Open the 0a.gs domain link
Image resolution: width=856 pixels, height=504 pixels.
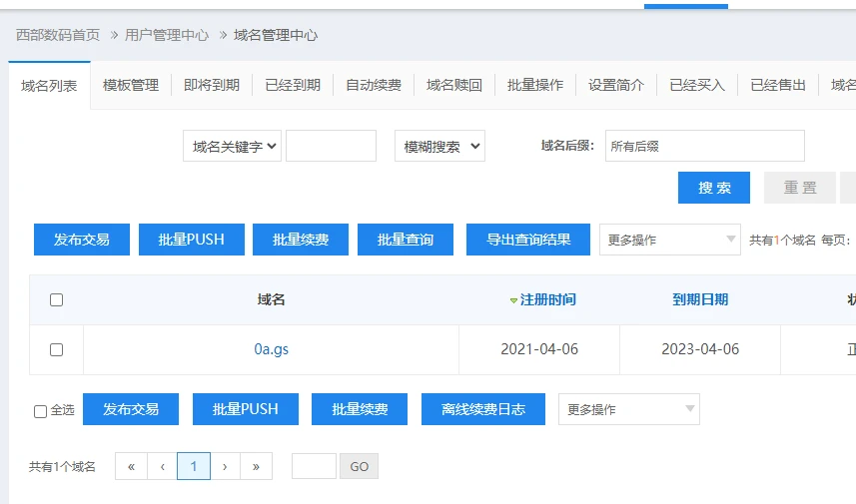(271, 349)
